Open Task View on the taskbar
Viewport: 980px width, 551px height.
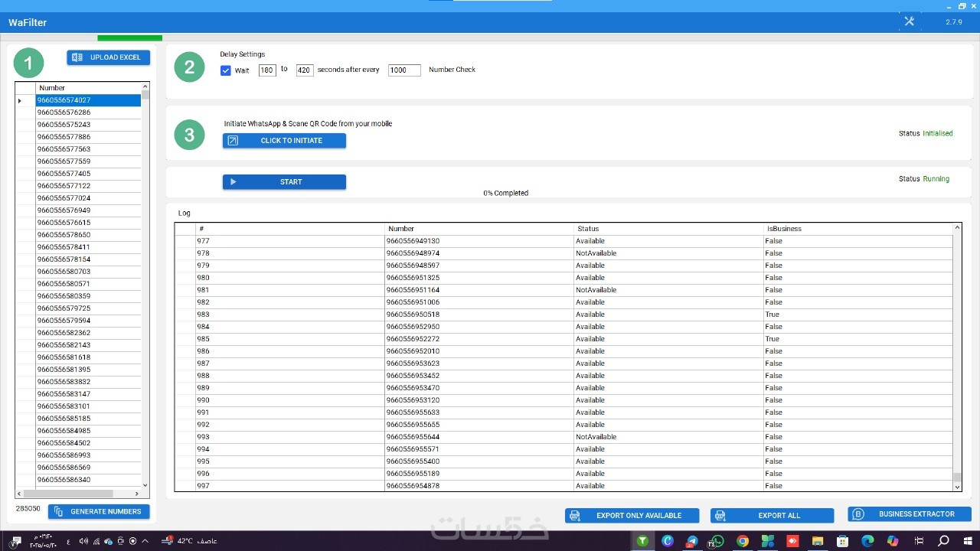click(x=918, y=541)
